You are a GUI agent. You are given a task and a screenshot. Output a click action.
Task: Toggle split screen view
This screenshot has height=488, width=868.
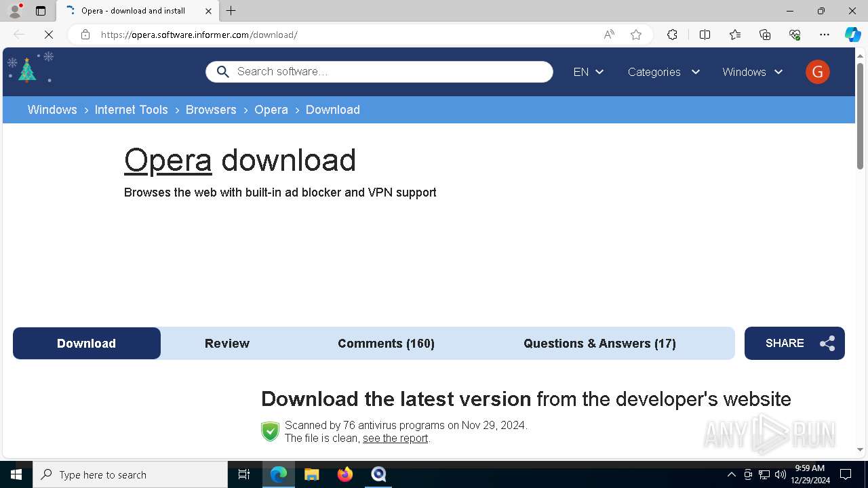pos(705,35)
